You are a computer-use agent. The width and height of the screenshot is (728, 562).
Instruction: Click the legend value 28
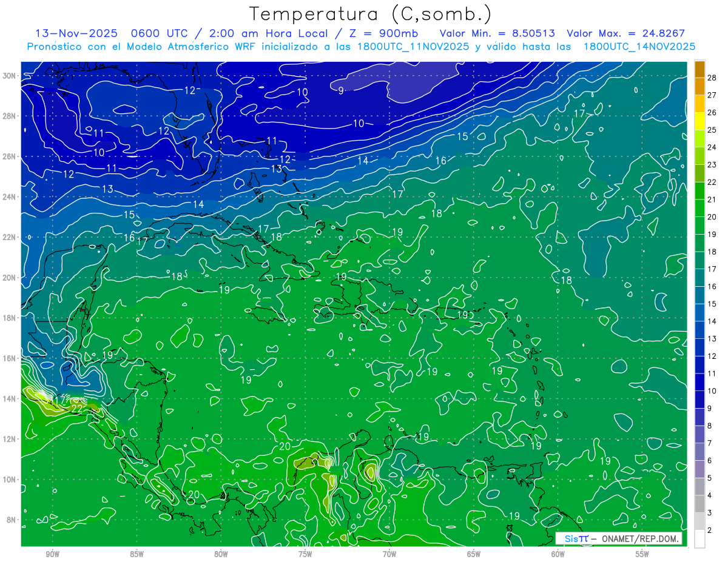(x=712, y=78)
